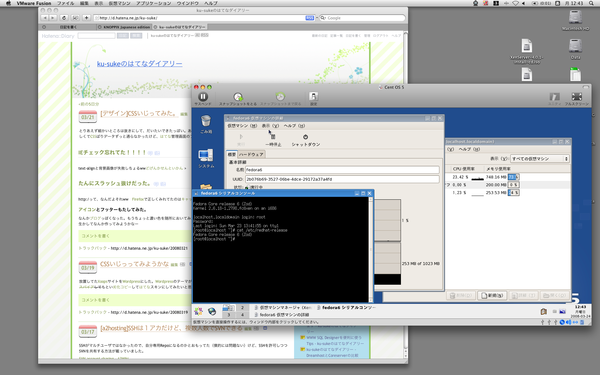
Task: Open 仮想マシン menu in Mac menu bar
Action: [x=119, y=3]
